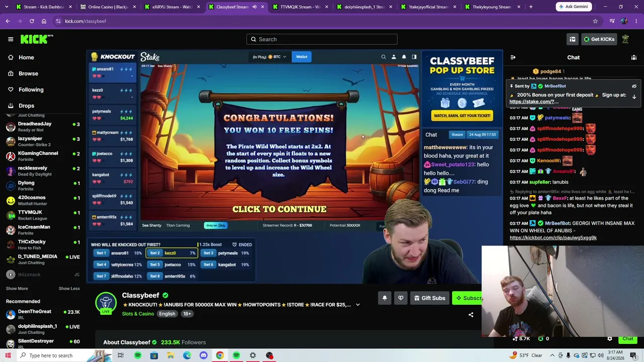The width and height of the screenshot is (644, 362).
Task: Reload the kick.com page
Action: point(32,21)
